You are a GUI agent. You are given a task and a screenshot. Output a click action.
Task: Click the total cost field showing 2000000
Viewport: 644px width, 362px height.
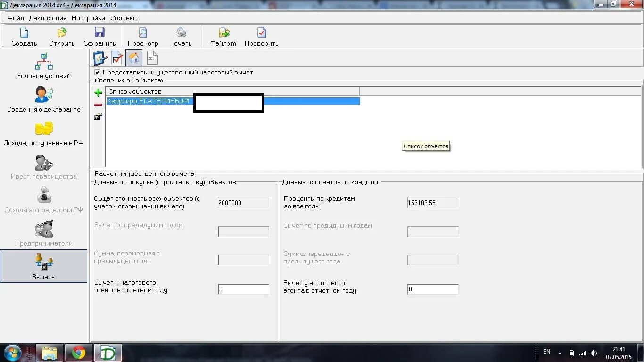point(243,203)
